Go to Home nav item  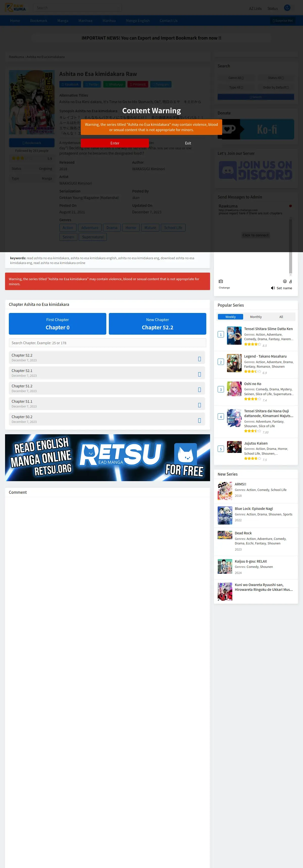pyautogui.click(x=15, y=21)
